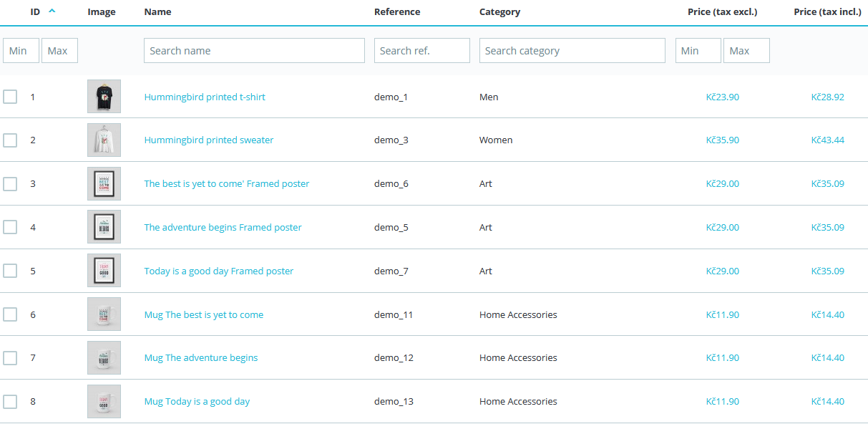This screenshot has width=868, height=424.
Task: Tick the checkbox for Hummingbird printed sweater
Action: tap(10, 140)
